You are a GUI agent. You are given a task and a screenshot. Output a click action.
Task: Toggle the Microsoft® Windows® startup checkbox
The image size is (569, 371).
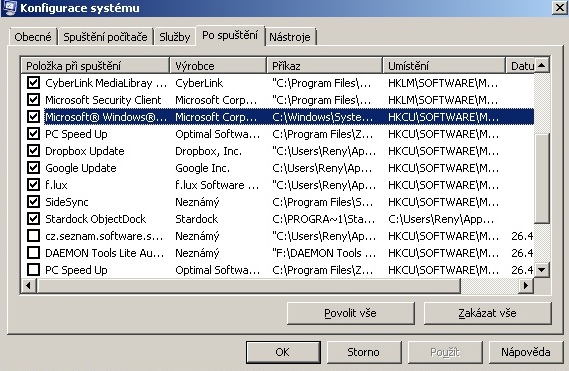click(33, 117)
